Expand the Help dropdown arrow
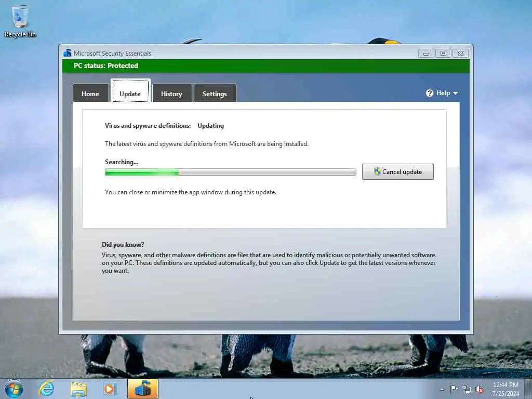This screenshot has width=532, height=399. (456, 94)
